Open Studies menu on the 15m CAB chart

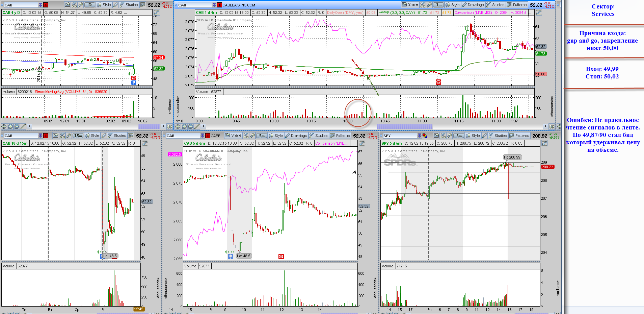[117, 136]
